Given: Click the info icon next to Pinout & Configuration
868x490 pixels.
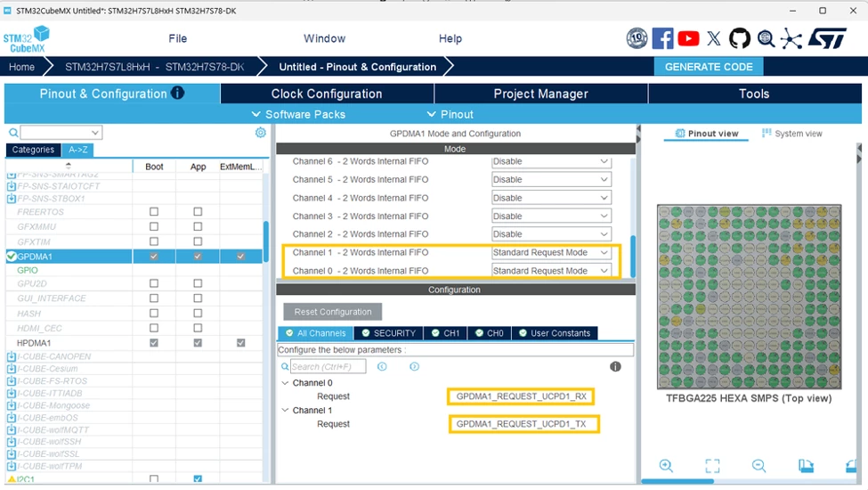Looking at the screenshot, I should click(177, 93).
